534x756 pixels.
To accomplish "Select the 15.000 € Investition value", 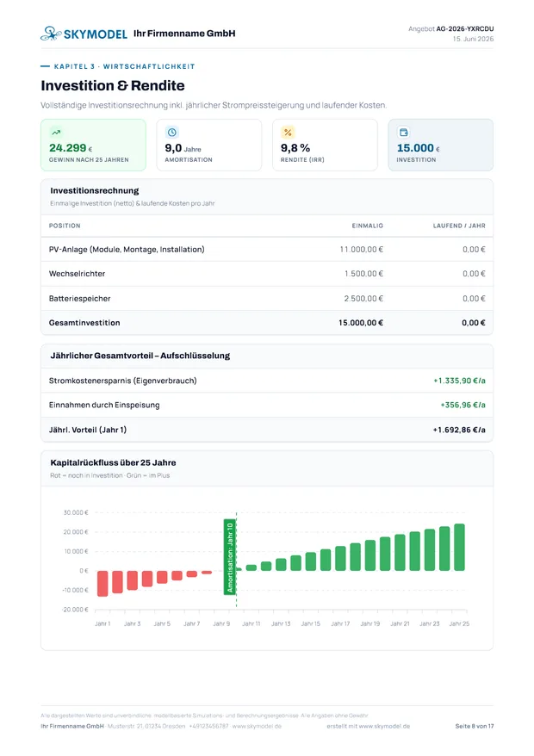I will pos(419,148).
